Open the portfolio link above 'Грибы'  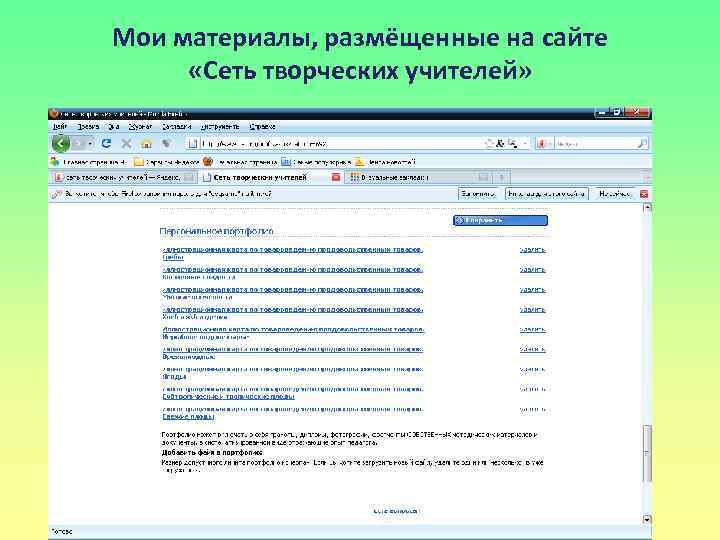point(292,250)
